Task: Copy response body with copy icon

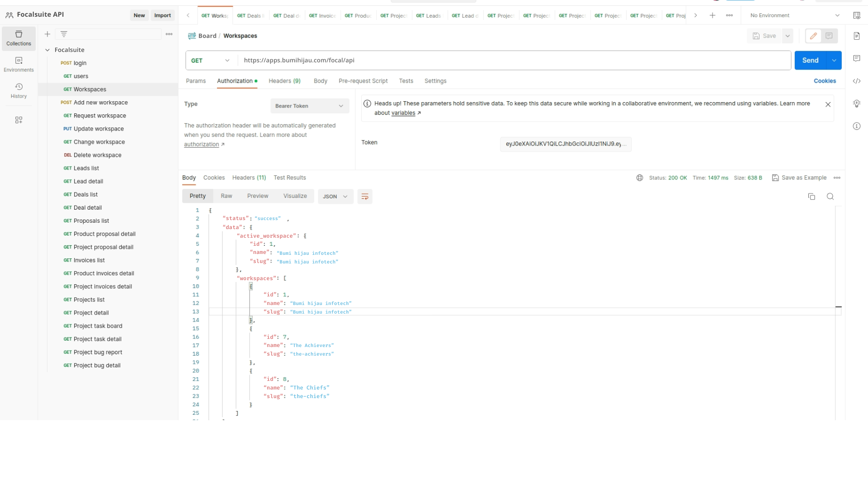Action: pyautogui.click(x=811, y=197)
